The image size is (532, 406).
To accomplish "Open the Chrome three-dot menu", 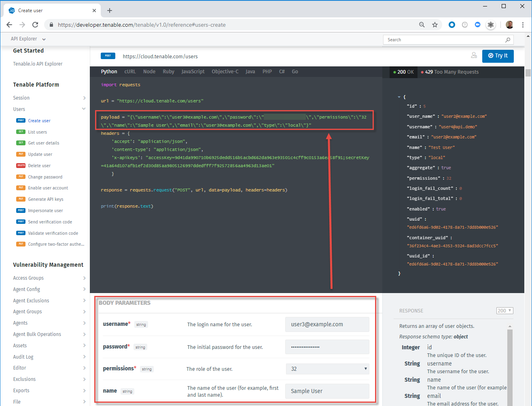I will click(x=523, y=25).
